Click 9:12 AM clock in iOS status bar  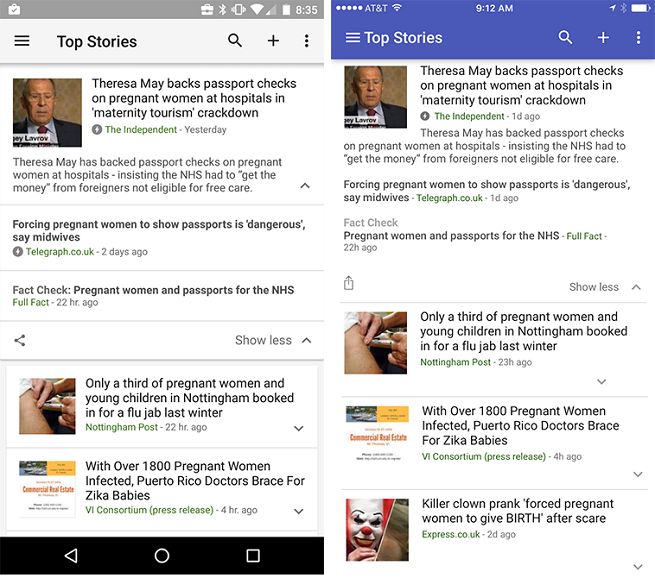click(494, 8)
